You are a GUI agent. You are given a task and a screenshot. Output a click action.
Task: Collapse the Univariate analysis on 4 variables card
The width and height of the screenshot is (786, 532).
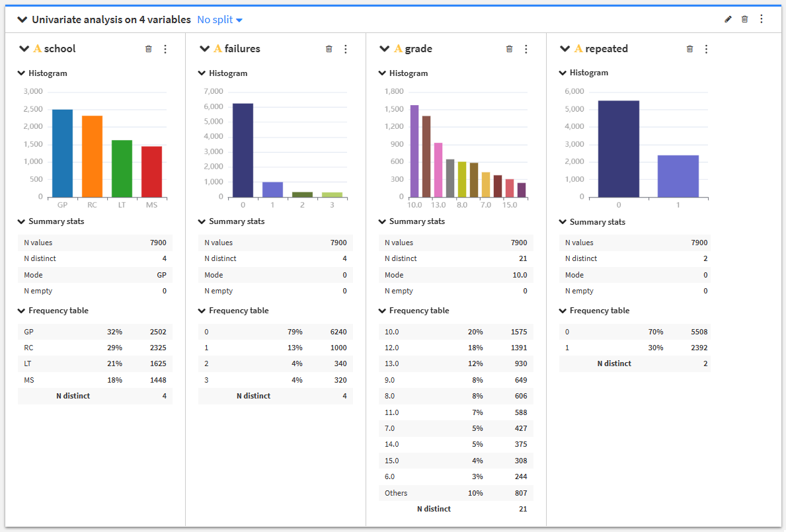22,20
